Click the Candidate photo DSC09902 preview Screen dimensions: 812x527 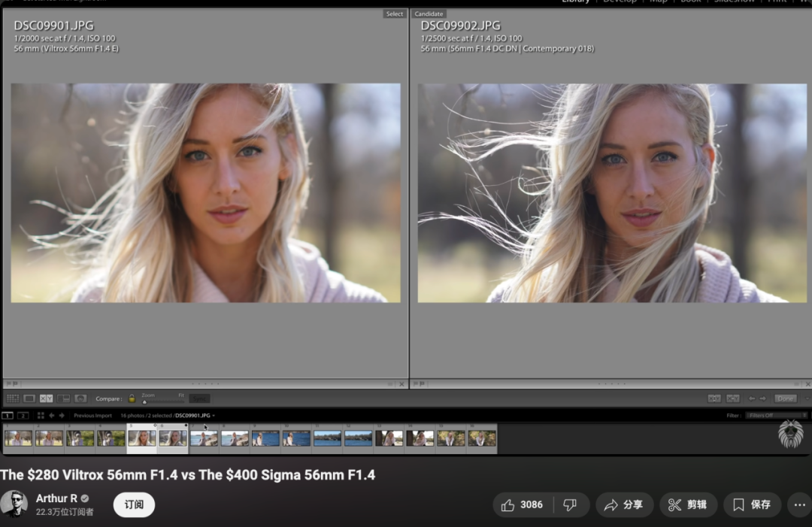pos(612,193)
